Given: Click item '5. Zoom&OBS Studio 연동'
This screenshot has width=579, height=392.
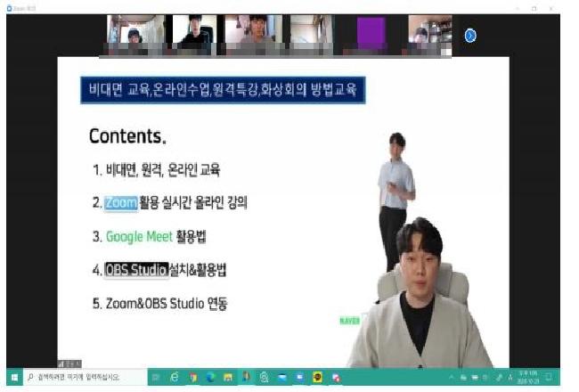Looking at the screenshot, I should coord(159,304).
